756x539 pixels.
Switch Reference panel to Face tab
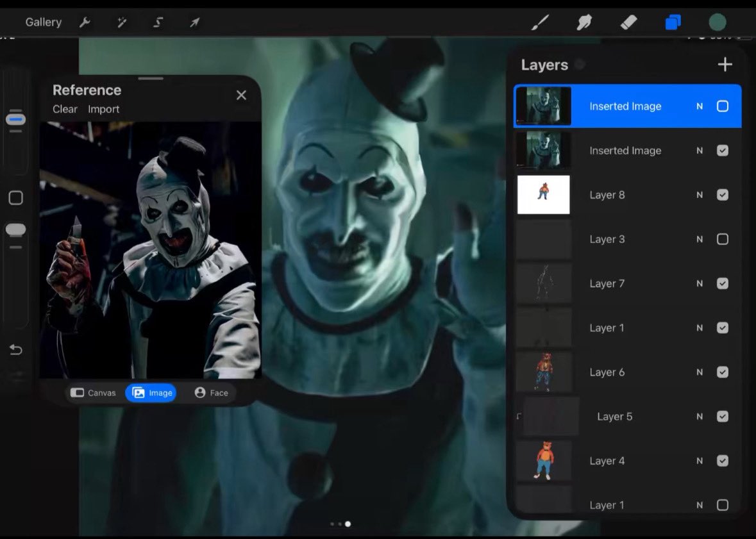click(211, 393)
